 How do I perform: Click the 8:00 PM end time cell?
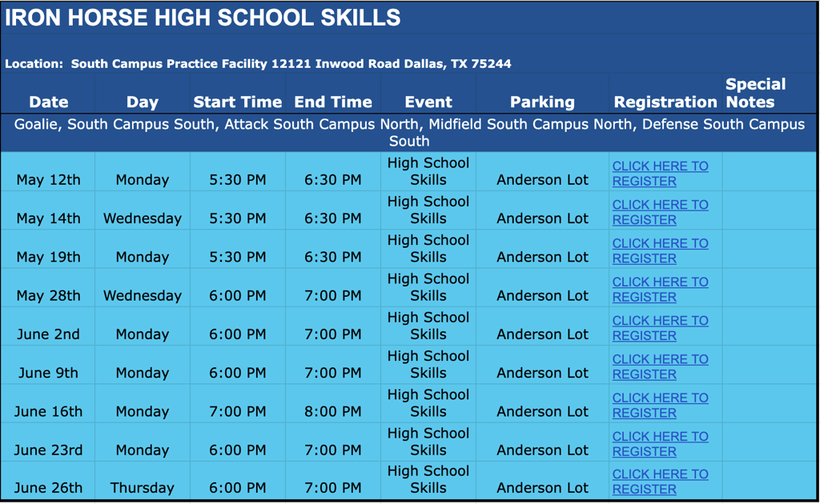coord(332,412)
